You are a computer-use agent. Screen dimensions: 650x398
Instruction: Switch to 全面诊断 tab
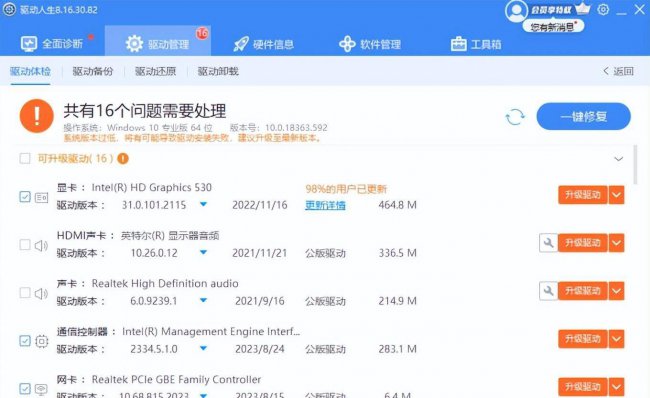(52, 44)
